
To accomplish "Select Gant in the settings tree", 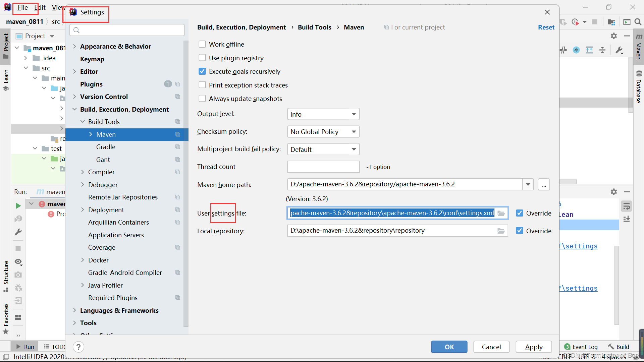I will click(103, 160).
